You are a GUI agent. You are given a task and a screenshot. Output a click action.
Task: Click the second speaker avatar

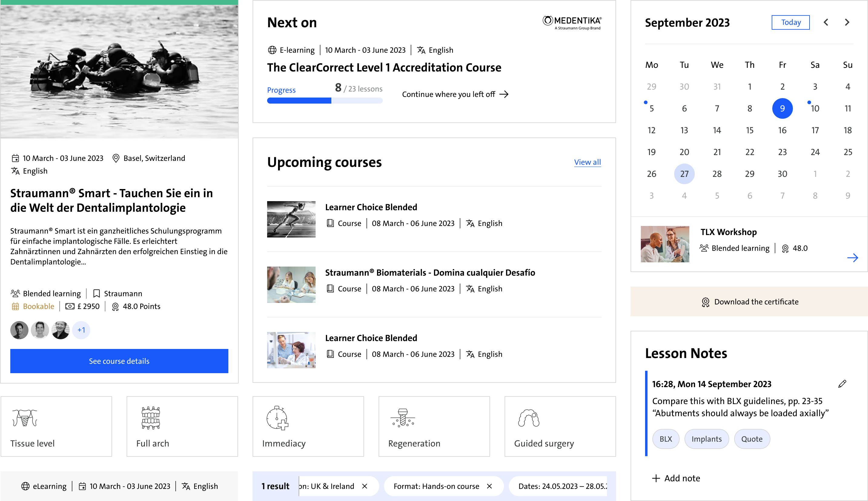[40, 330]
